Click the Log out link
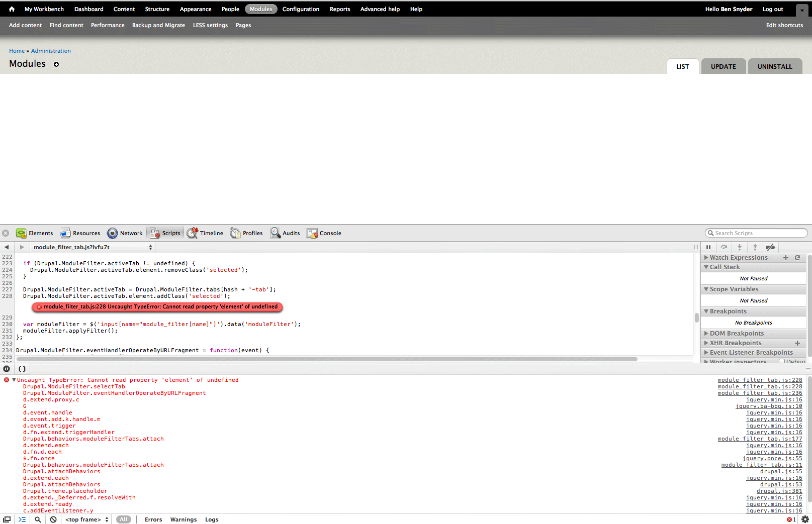812x524 pixels. 773,9
